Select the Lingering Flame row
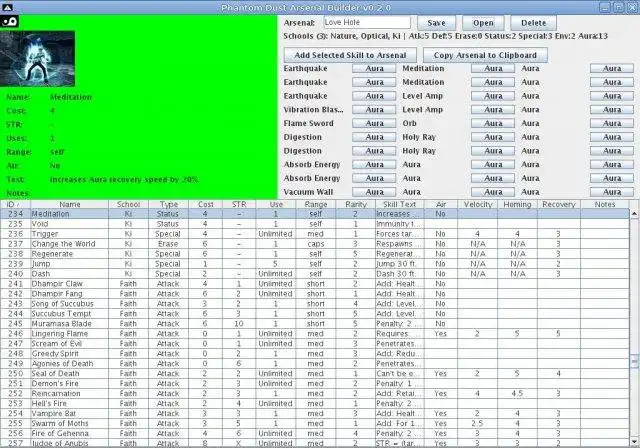 pos(315,334)
